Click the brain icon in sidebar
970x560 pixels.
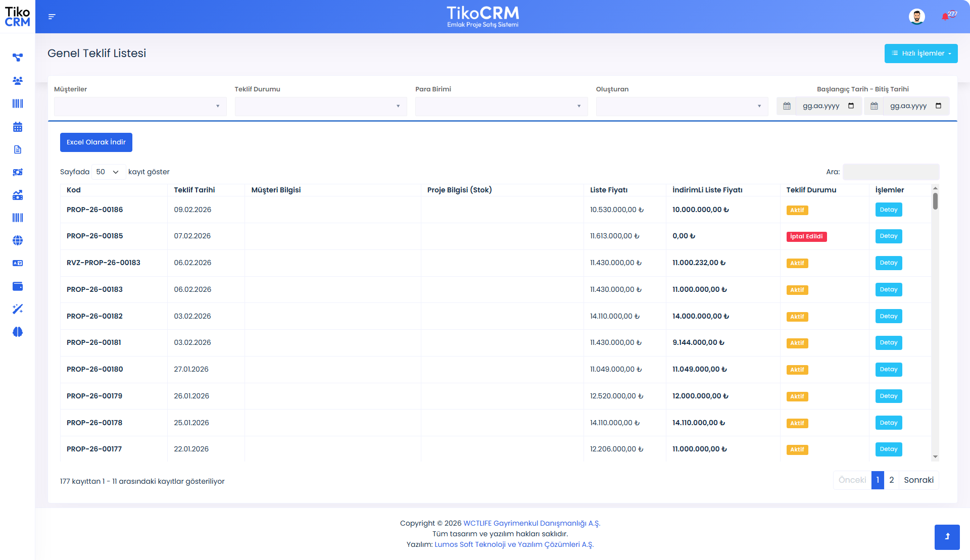pyautogui.click(x=18, y=332)
